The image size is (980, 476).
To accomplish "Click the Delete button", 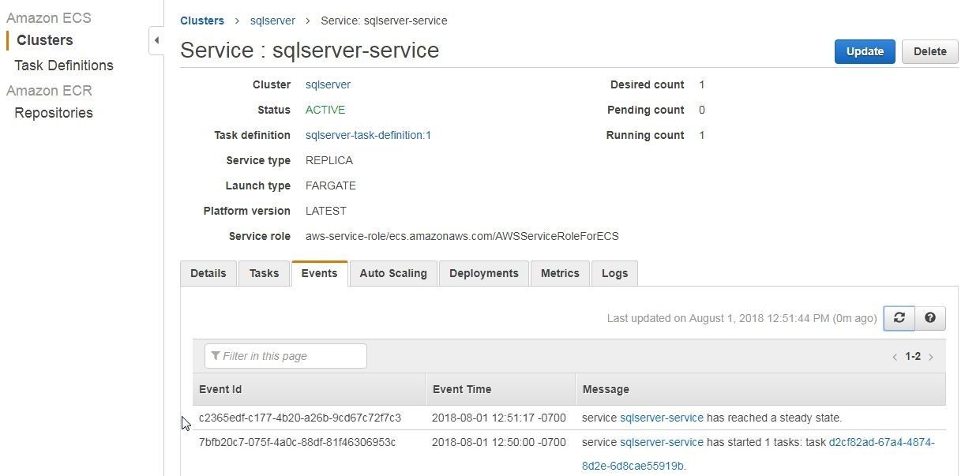I will click(x=929, y=51).
